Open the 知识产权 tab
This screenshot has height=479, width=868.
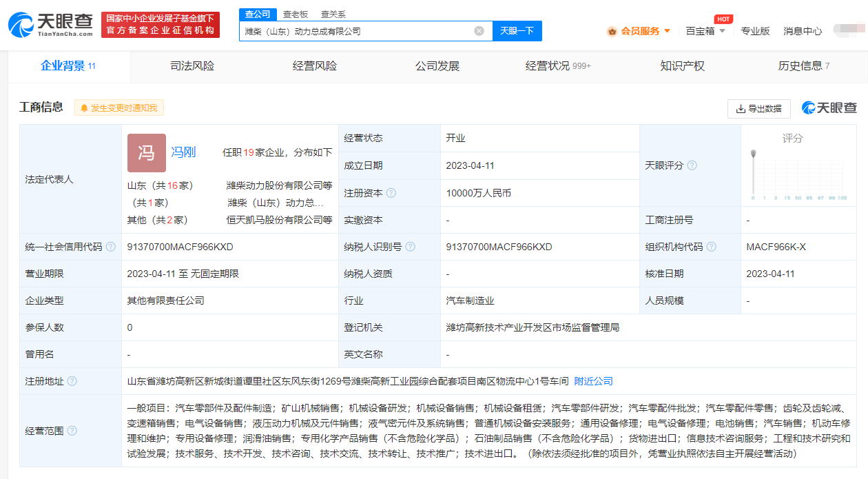coord(683,66)
